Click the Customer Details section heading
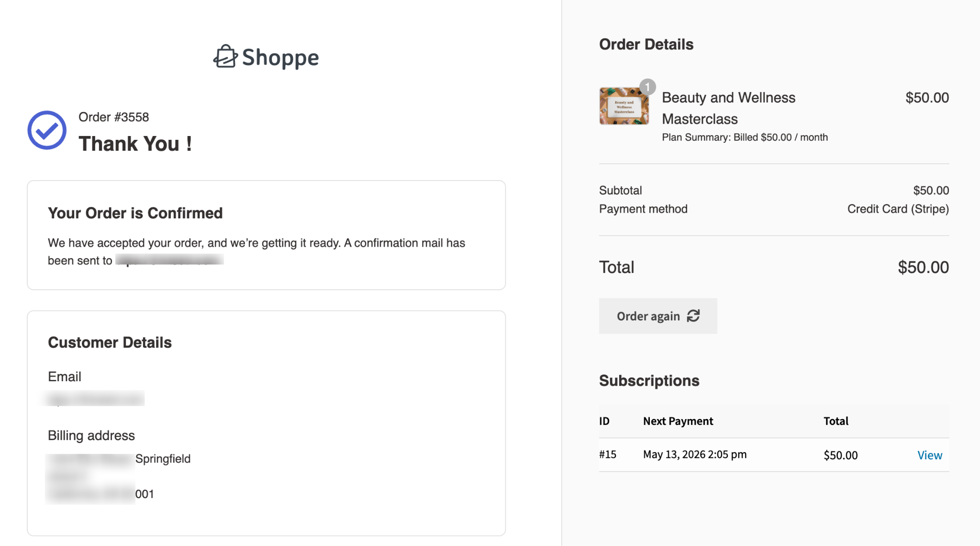This screenshot has width=980, height=546. (x=110, y=342)
